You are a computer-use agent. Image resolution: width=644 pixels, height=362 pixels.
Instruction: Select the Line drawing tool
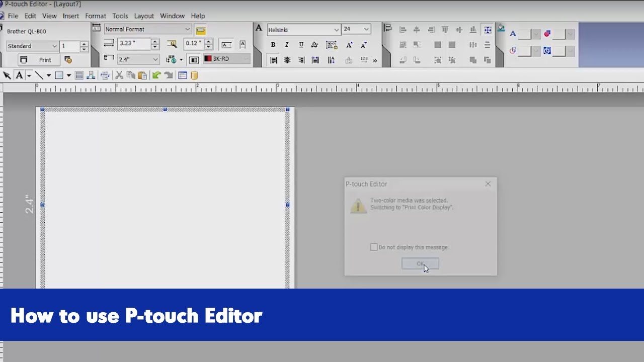[x=39, y=75]
